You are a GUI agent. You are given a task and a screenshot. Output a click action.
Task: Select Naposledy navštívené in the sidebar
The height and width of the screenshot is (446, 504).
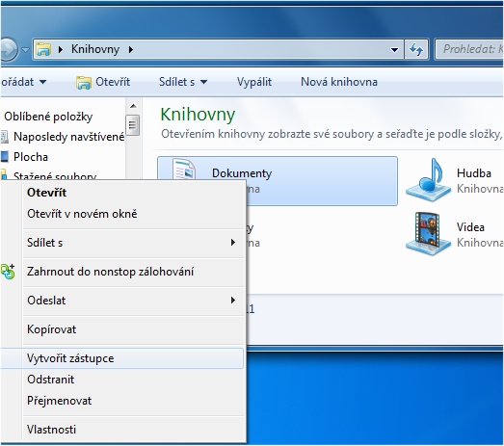(x=68, y=137)
